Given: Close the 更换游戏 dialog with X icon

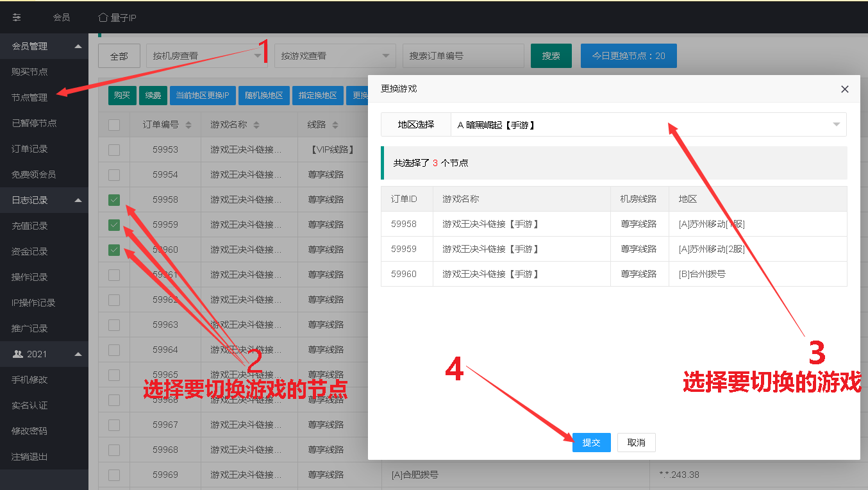Looking at the screenshot, I should click(845, 89).
